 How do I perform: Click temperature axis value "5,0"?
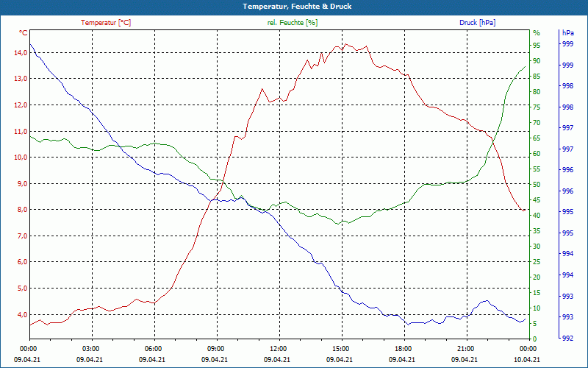[x=22, y=289]
